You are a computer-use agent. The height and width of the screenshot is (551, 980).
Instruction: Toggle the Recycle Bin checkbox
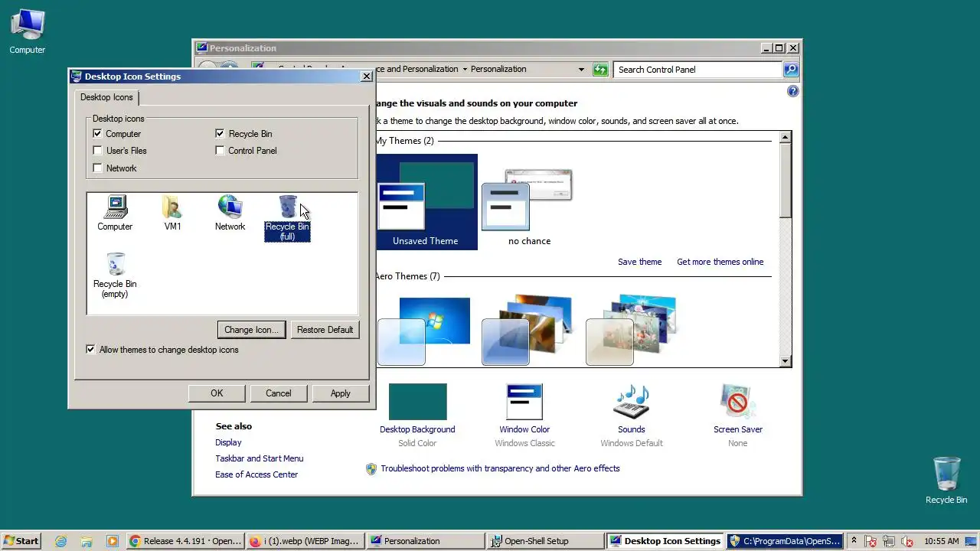coord(220,133)
